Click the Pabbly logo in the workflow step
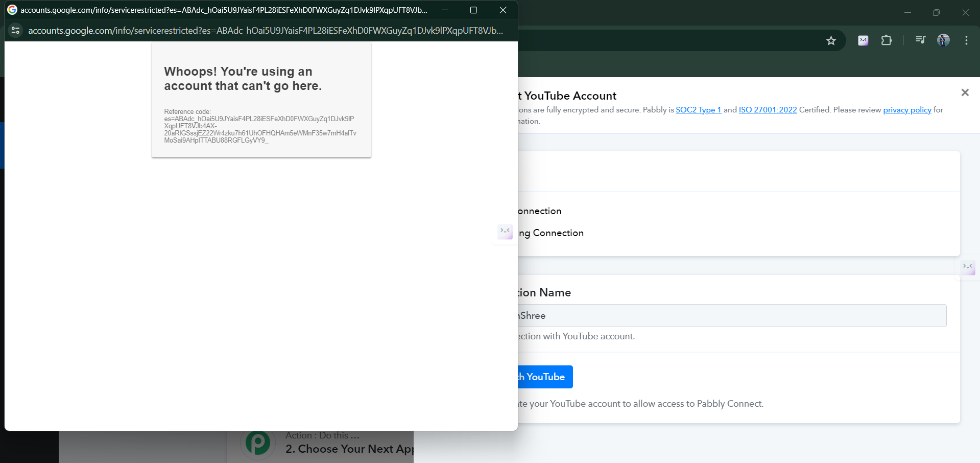 [x=258, y=443]
